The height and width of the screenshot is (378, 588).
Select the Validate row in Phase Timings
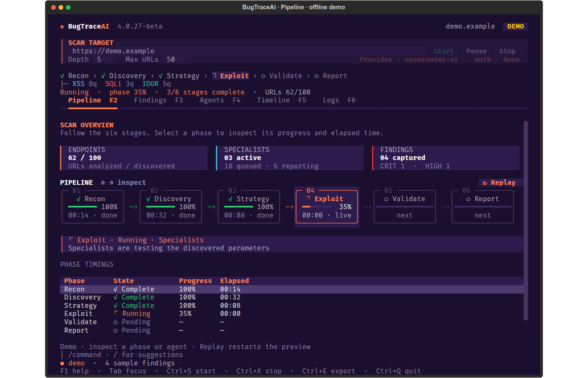click(292, 322)
